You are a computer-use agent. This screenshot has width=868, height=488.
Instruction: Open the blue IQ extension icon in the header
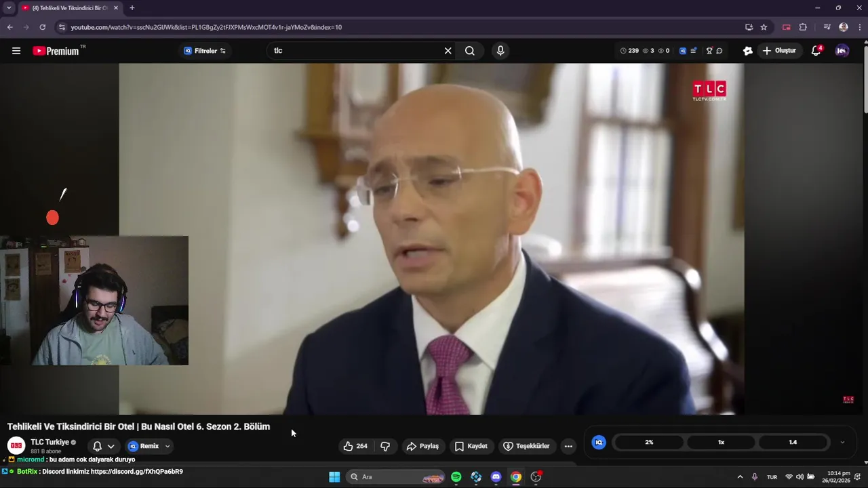coord(683,51)
